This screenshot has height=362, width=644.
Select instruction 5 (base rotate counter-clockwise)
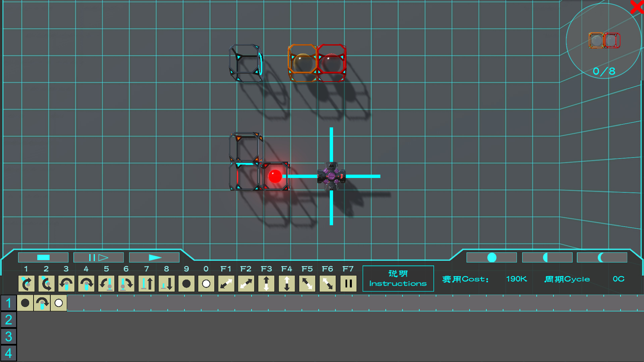106,284
